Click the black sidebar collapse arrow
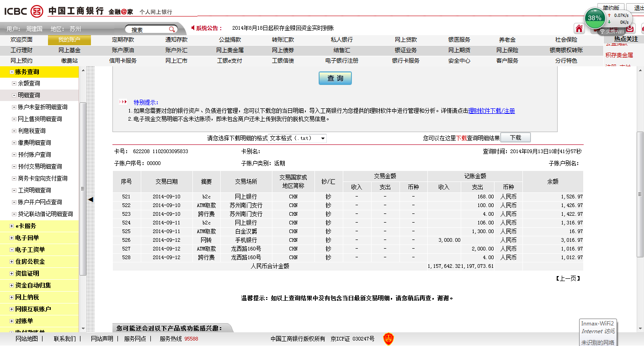644x346 pixels. tap(90, 199)
